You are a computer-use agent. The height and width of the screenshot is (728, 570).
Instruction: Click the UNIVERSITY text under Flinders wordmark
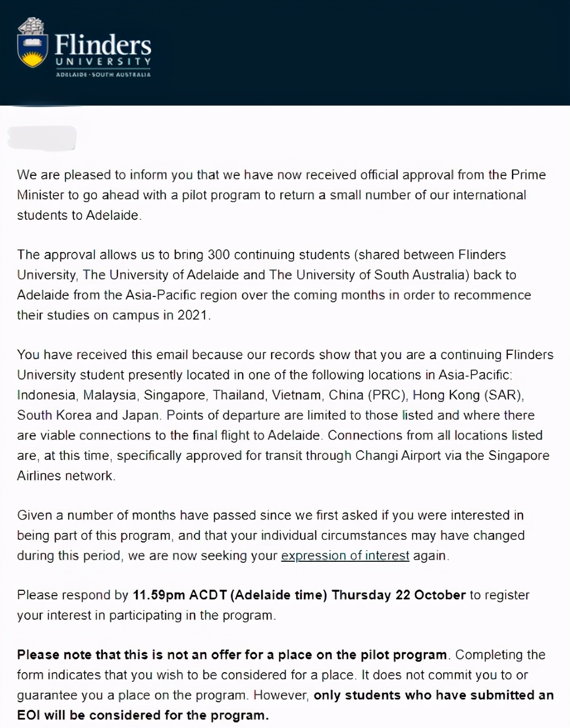click(103, 62)
